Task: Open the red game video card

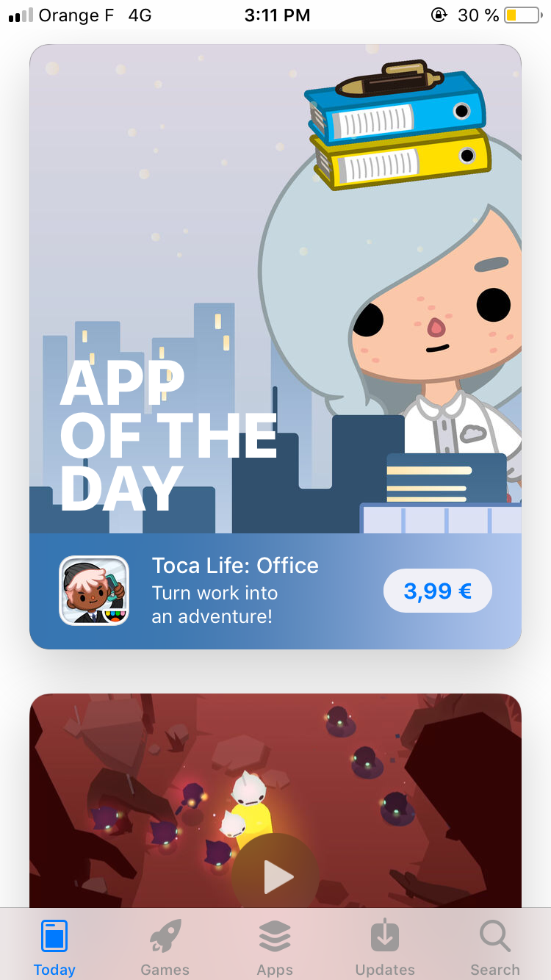Action: (275, 801)
